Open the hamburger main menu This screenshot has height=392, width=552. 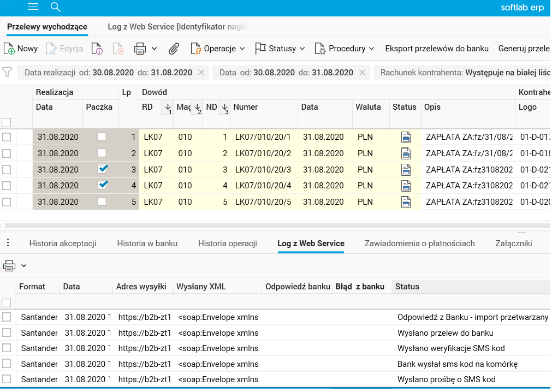point(33,7)
